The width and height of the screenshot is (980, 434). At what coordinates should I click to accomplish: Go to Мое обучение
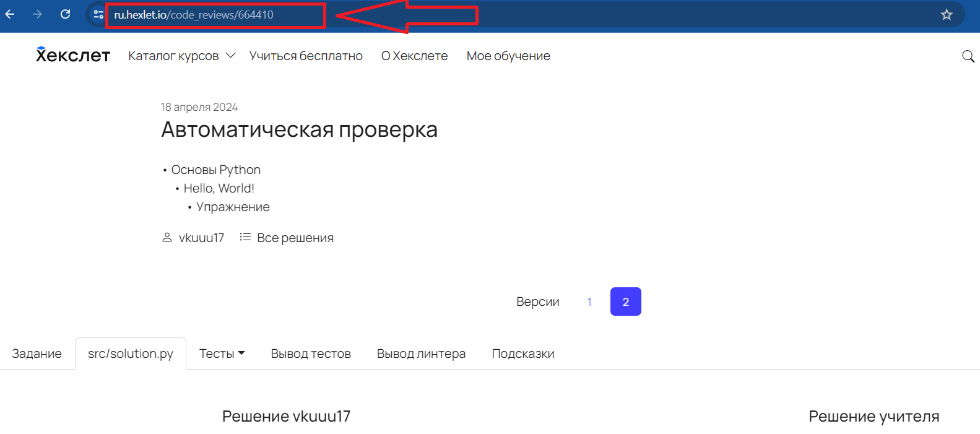coord(508,56)
